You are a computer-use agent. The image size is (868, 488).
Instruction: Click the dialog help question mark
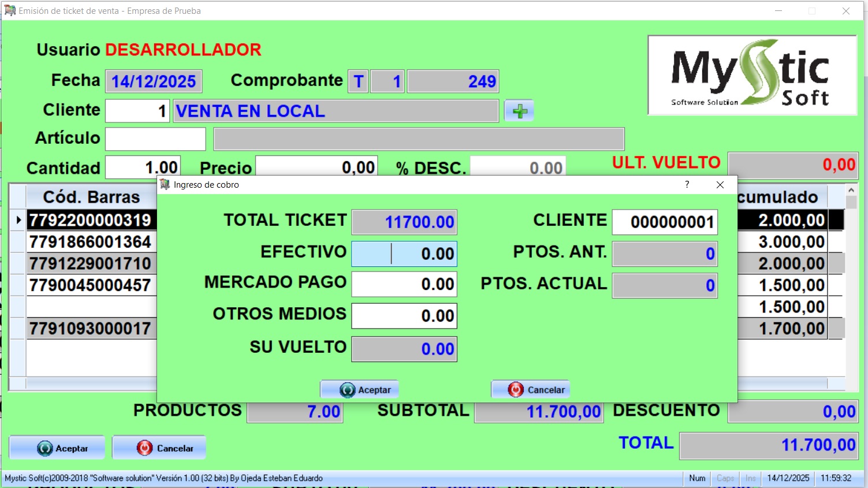click(687, 185)
